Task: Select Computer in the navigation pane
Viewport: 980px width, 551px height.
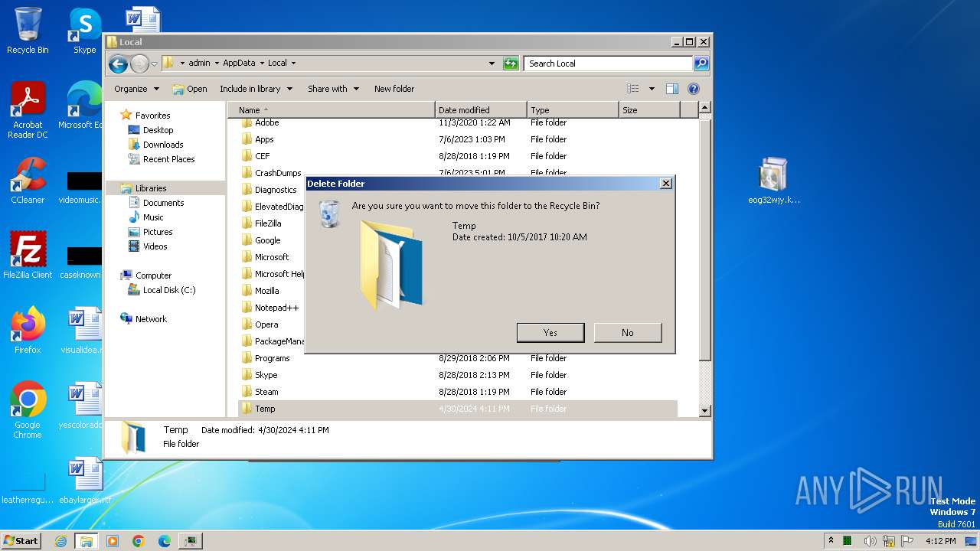Action: [153, 275]
